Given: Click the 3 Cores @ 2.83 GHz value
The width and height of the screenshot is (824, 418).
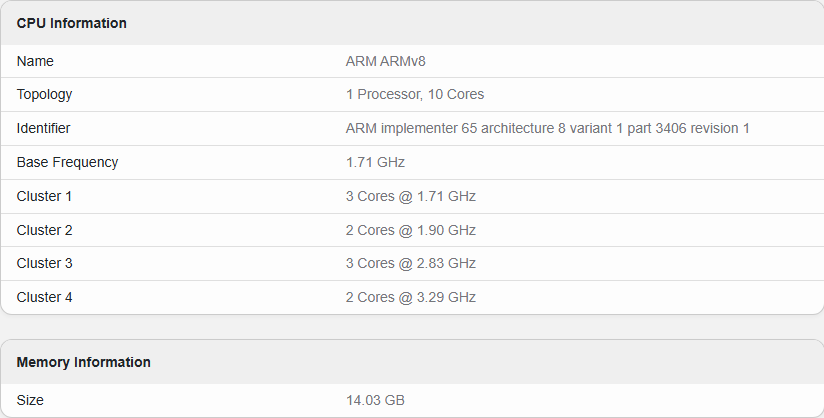Looking at the screenshot, I should pyautogui.click(x=410, y=263).
